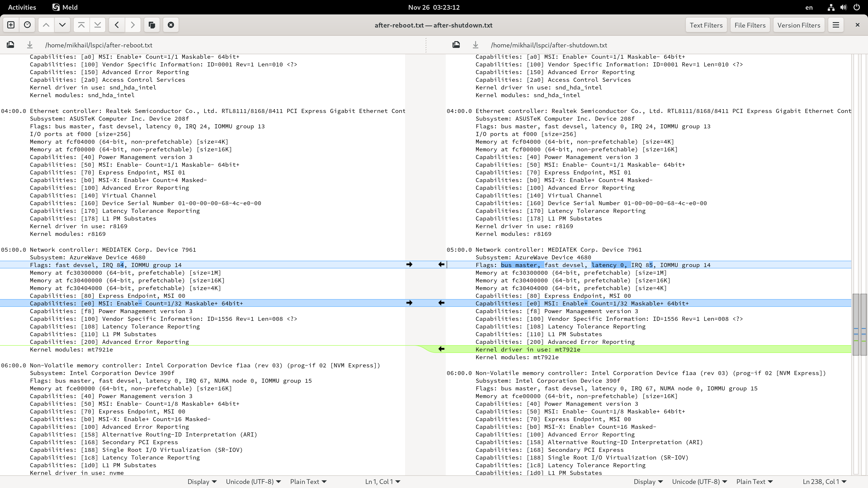Go to next change arrow
The image size is (868, 488).
point(62,25)
